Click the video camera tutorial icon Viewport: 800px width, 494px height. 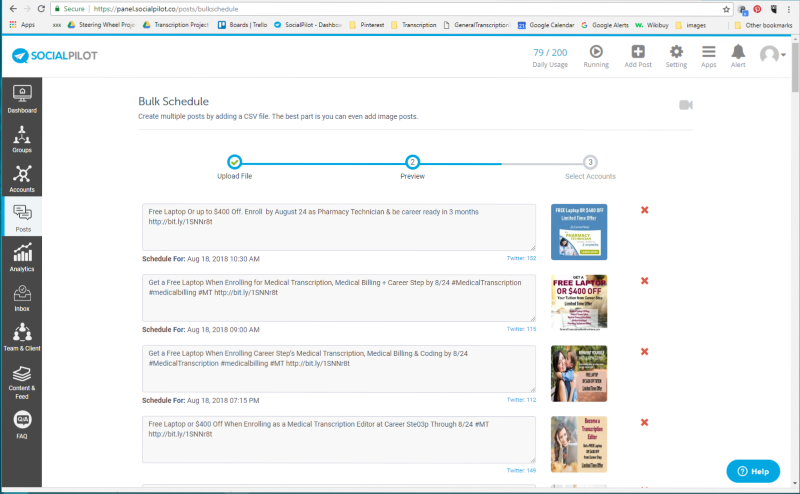(x=685, y=105)
